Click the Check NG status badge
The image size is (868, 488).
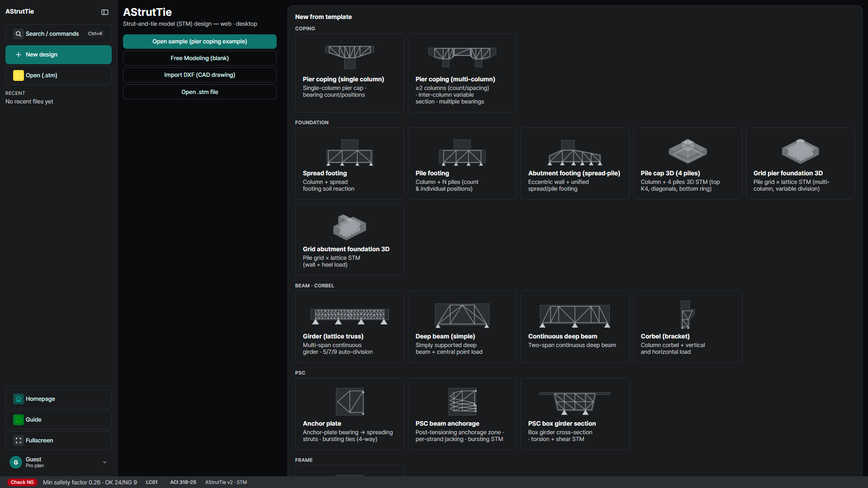pyautogui.click(x=22, y=483)
